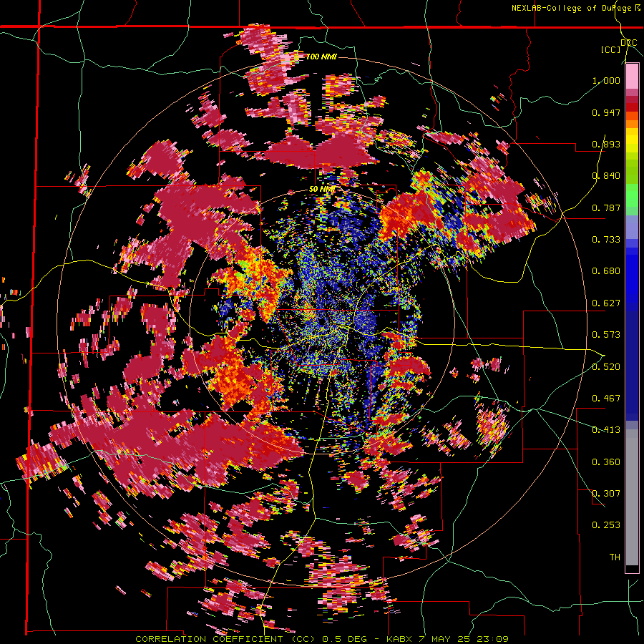Click the 0.573 legend value
This screenshot has width=644, height=644.
click(x=606, y=335)
